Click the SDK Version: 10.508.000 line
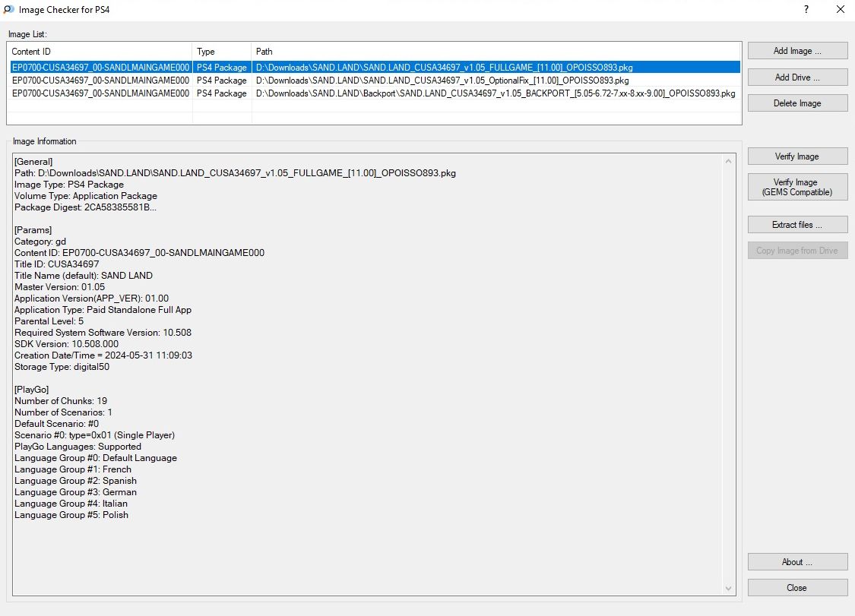Viewport: 855px width, 616px height. pyautogui.click(x=67, y=344)
